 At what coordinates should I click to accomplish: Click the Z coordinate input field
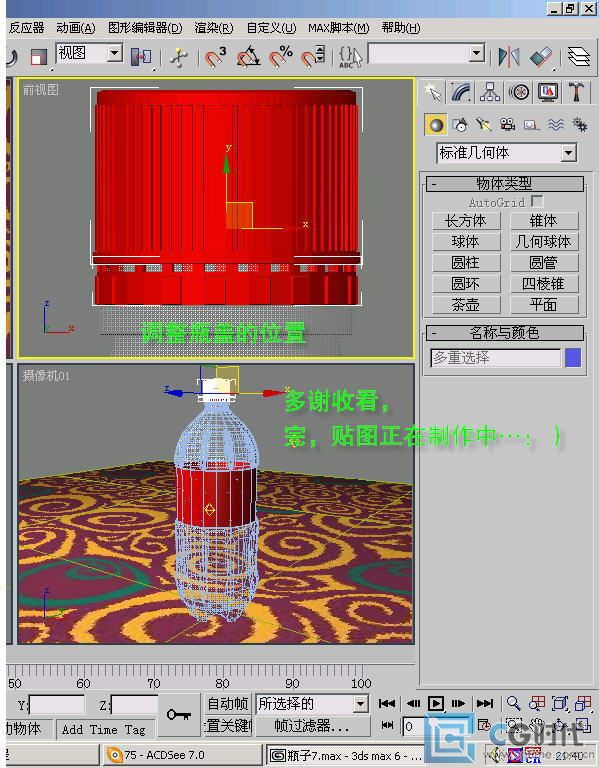click(x=135, y=705)
